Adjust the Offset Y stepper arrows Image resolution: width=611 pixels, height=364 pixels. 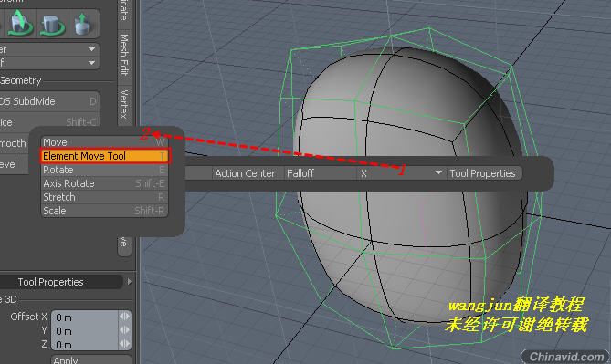click(x=125, y=330)
